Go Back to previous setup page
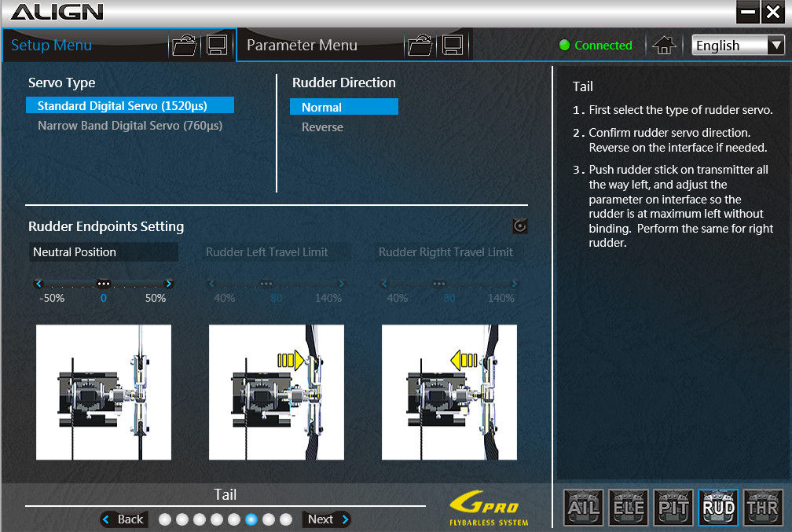 124,519
